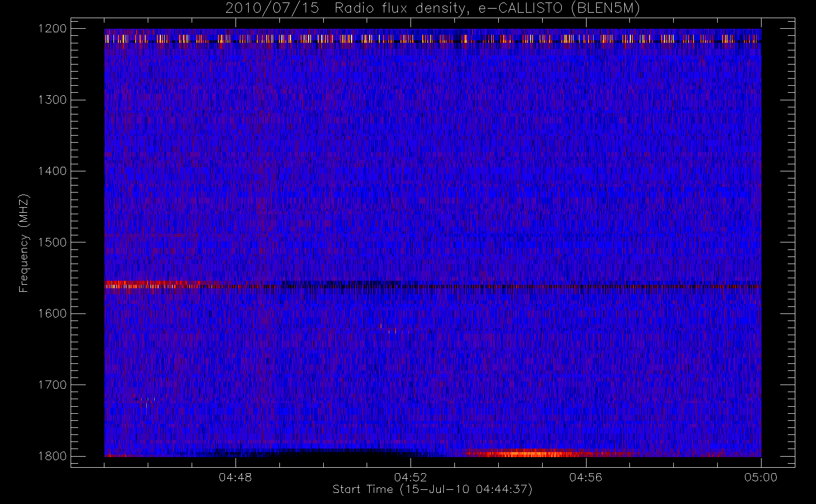Click the 1800 frequency tick label
Screen dimensions: 816x504
pos(52,456)
